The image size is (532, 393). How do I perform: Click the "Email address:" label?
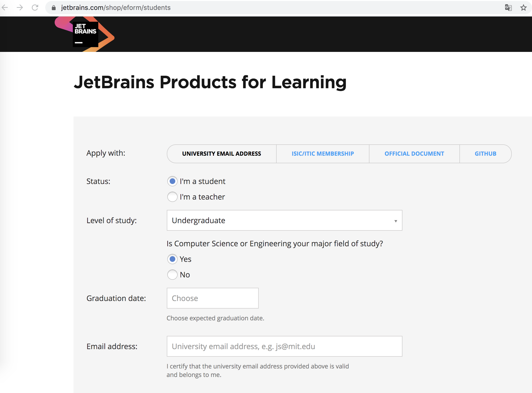(112, 346)
